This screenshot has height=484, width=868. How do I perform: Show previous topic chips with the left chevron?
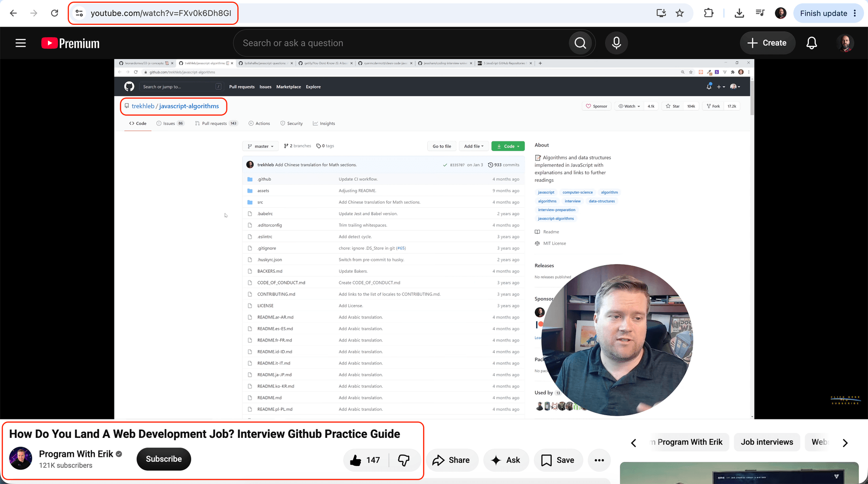[x=633, y=442]
